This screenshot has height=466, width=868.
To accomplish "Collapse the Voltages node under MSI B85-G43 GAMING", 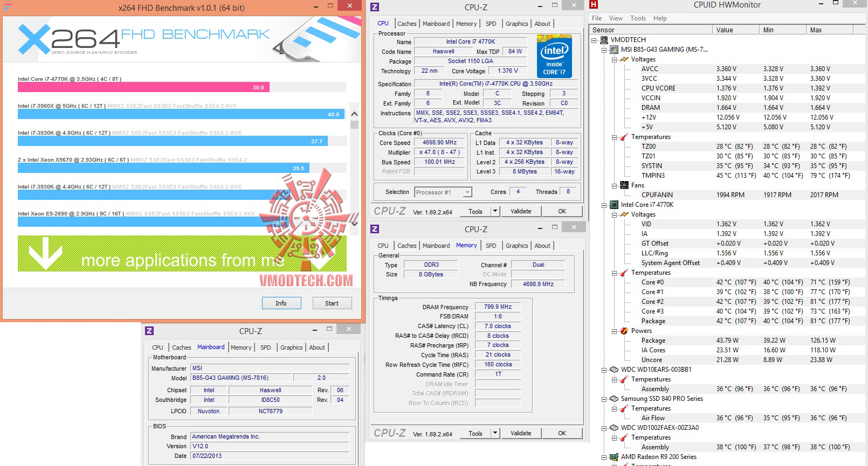I will click(x=614, y=59).
